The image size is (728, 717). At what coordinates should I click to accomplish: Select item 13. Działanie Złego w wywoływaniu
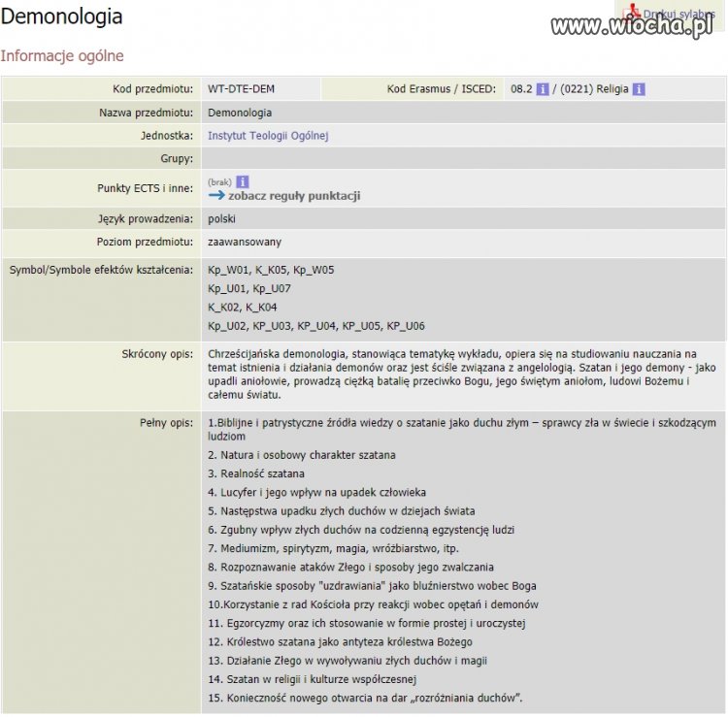pyautogui.click(x=347, y=661)
